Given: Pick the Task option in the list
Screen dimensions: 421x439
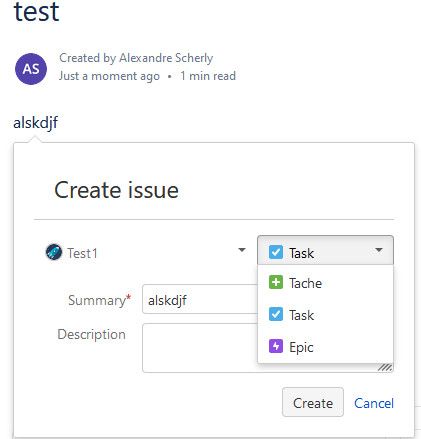Looking at the screenshot, I should coord(325,315).
